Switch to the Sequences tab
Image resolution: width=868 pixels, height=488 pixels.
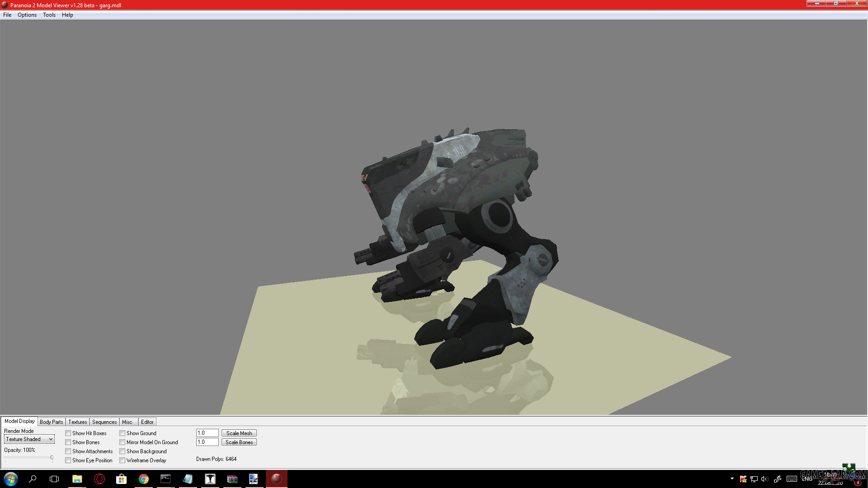(x=104, y=422)
